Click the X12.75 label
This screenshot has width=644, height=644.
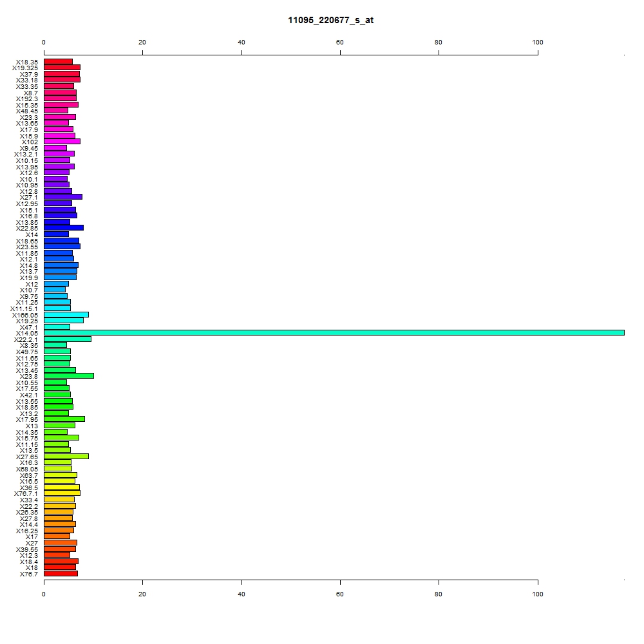point(26,365)
